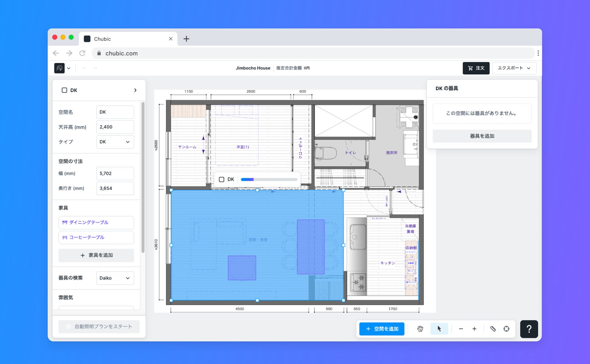The image size is (590, 364).
Task: Select the ruler measure tool
Action: [x=493, y=329]
